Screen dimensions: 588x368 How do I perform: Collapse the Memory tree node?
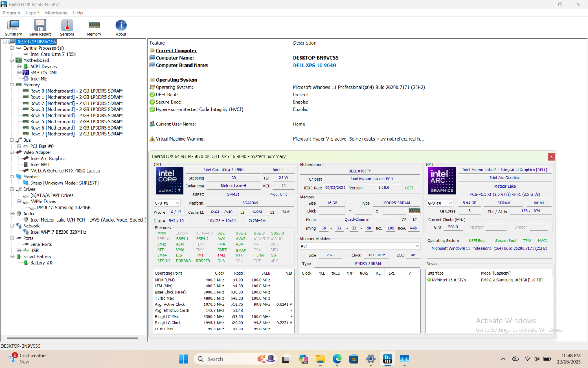click(x=12, y=85)
